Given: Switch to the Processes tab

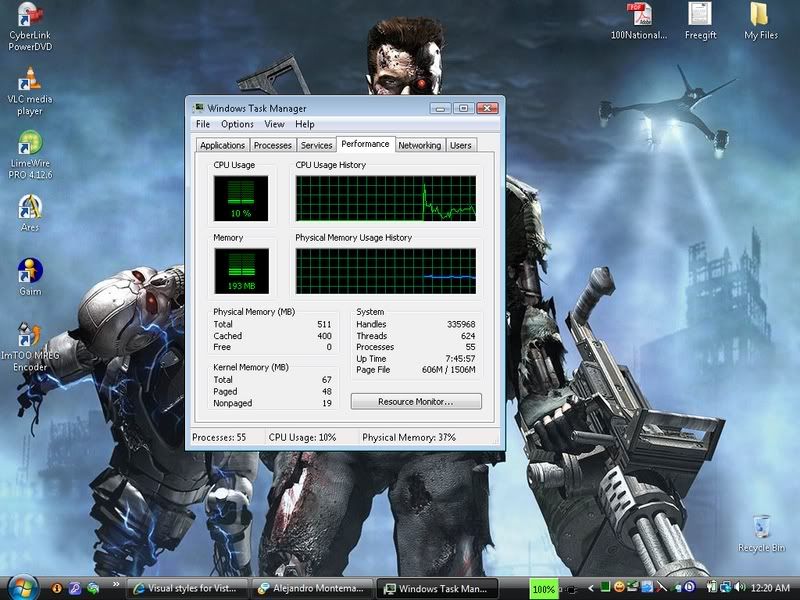Looking at the screenshot, I should point(273,145).
